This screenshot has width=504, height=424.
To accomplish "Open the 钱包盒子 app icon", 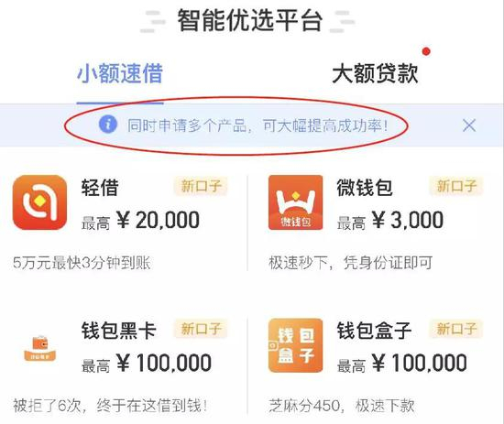I will click(x=295, y=345).
